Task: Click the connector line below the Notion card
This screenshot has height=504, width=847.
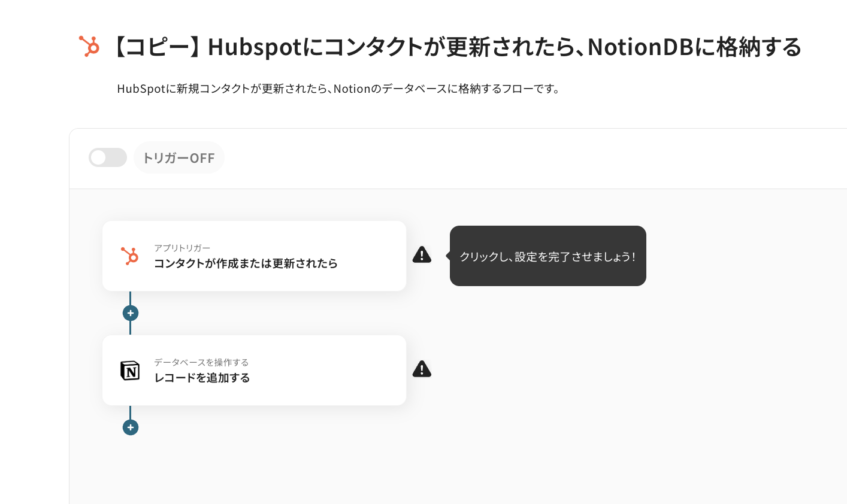Action: coord(130,412)
